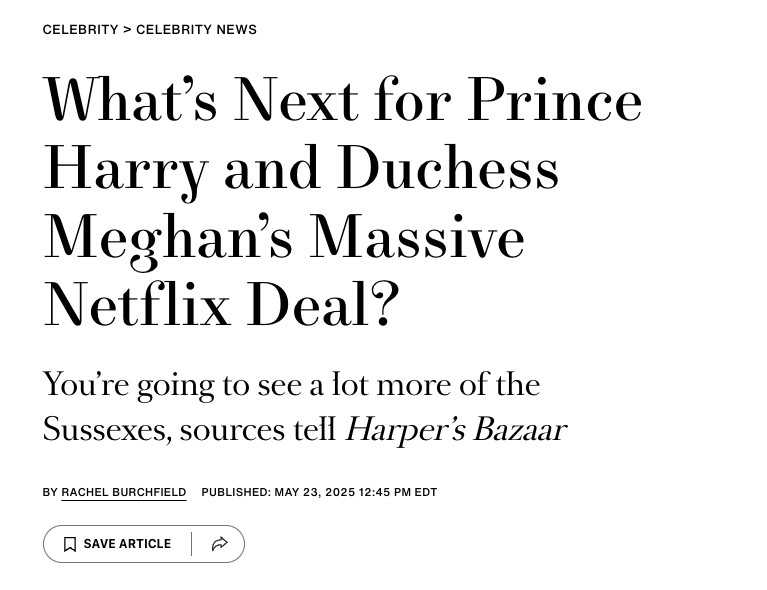Image resolution: width=767 pixels, height=590 pixels.
Task: Click the "Harry and Duchess" headline line
Action: (x=300, y=168)
